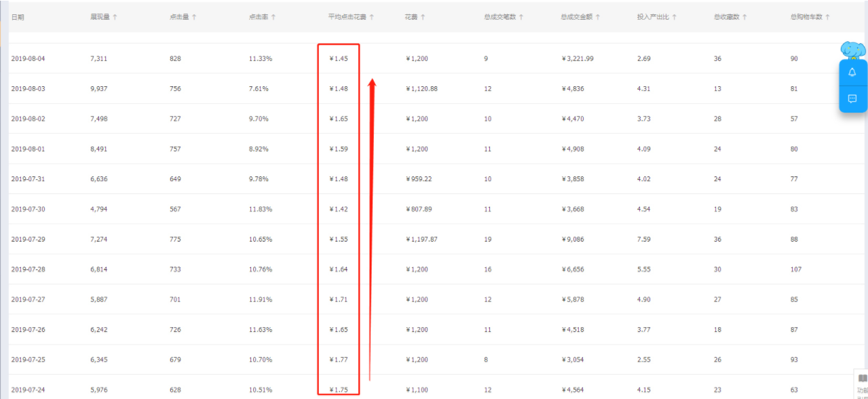Select the date 2019-07-27

pos(28,299)
